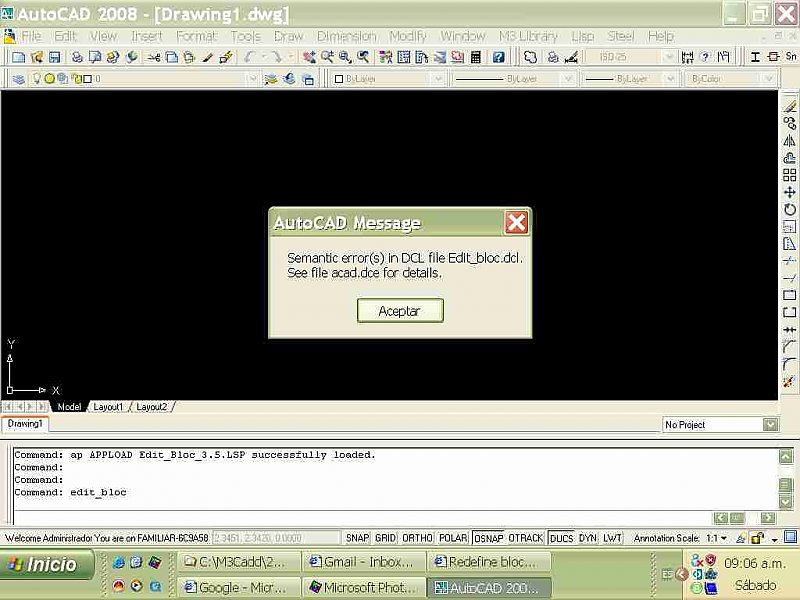The height and width of the screenshot is (600, 800).
Task: Click the blue Help question mark icon
Action: point(498,57)
